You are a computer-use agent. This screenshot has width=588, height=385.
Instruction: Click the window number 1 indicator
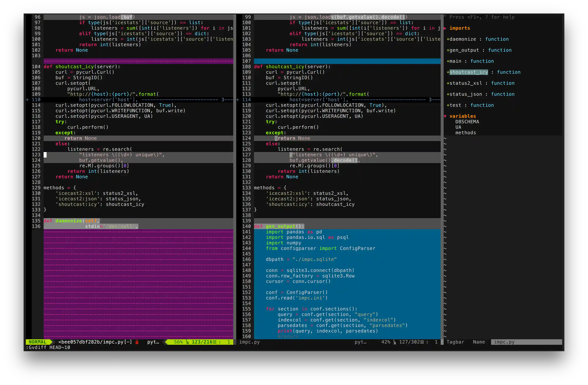coord(229,342)
